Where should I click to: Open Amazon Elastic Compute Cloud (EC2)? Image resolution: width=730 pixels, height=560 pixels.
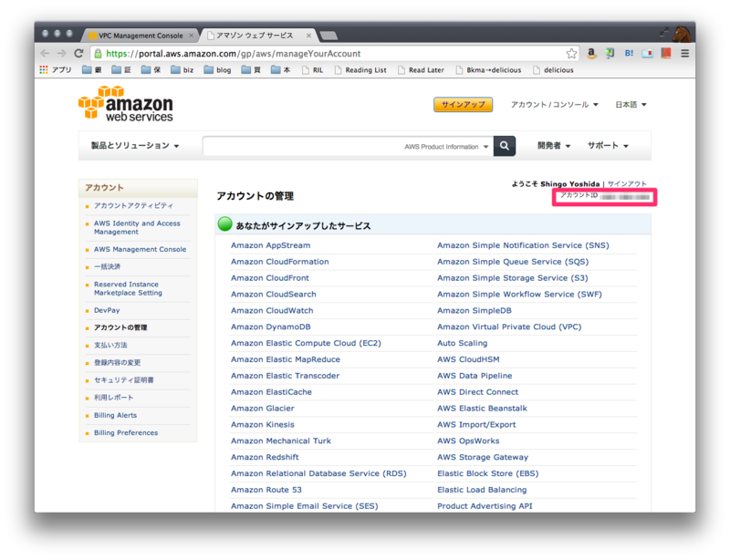[x=306, y=343]
